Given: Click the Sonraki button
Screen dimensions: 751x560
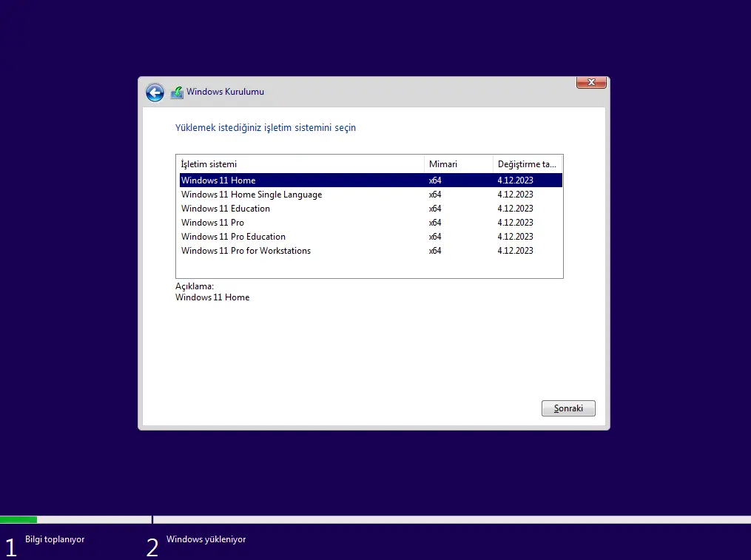Looking at the screenshot, I should (568, 408).
